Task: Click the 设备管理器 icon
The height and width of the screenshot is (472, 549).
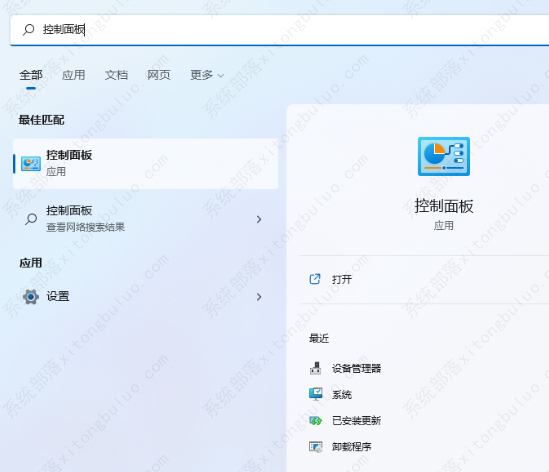Action: (x=315, y=368)
